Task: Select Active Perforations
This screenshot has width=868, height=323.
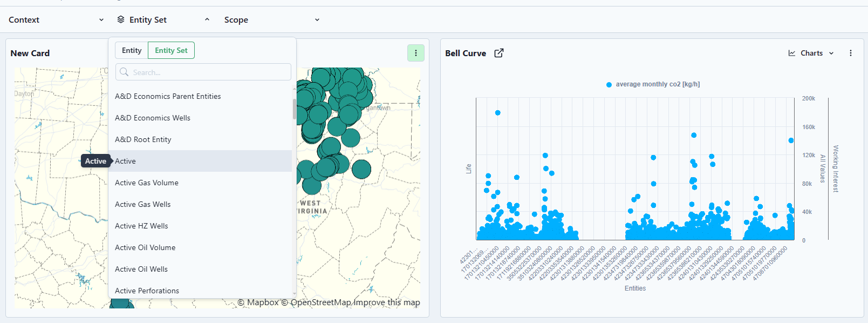Action: tap(200, 290)
